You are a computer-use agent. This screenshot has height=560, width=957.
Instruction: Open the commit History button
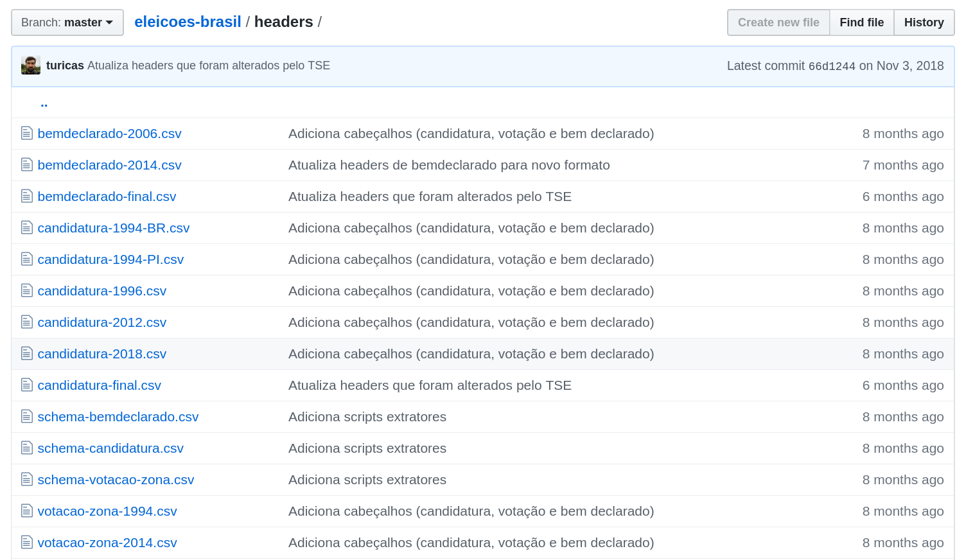tap(924, 22)
